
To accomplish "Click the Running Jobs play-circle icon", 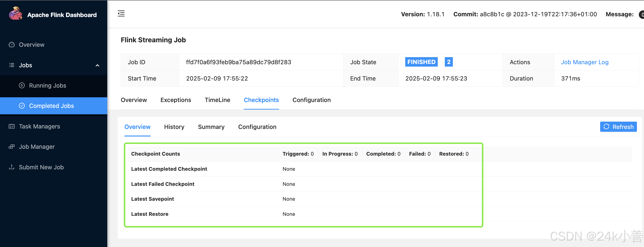I will (x=22, y=85).
